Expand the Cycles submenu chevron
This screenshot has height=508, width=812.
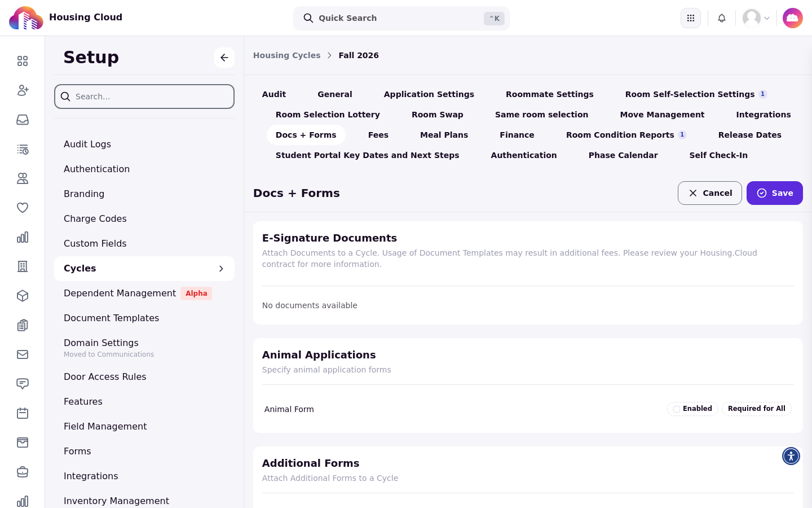tap(221, 269)
